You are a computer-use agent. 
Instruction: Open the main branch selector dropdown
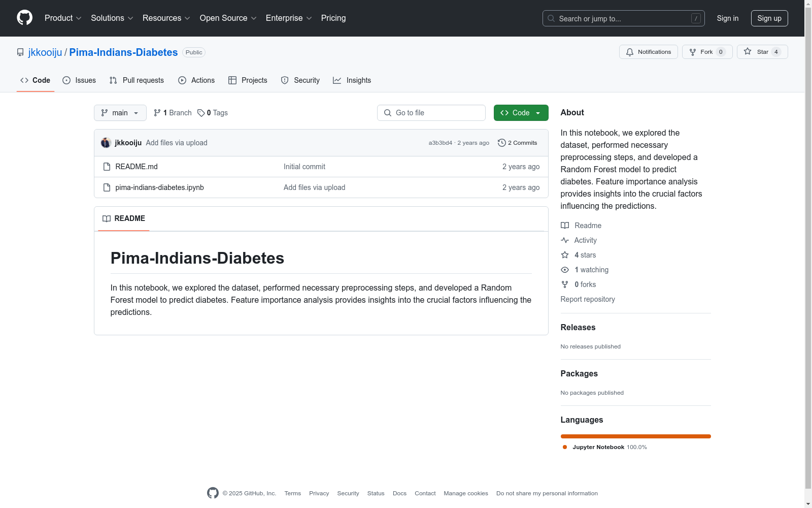tap(120, 113)
